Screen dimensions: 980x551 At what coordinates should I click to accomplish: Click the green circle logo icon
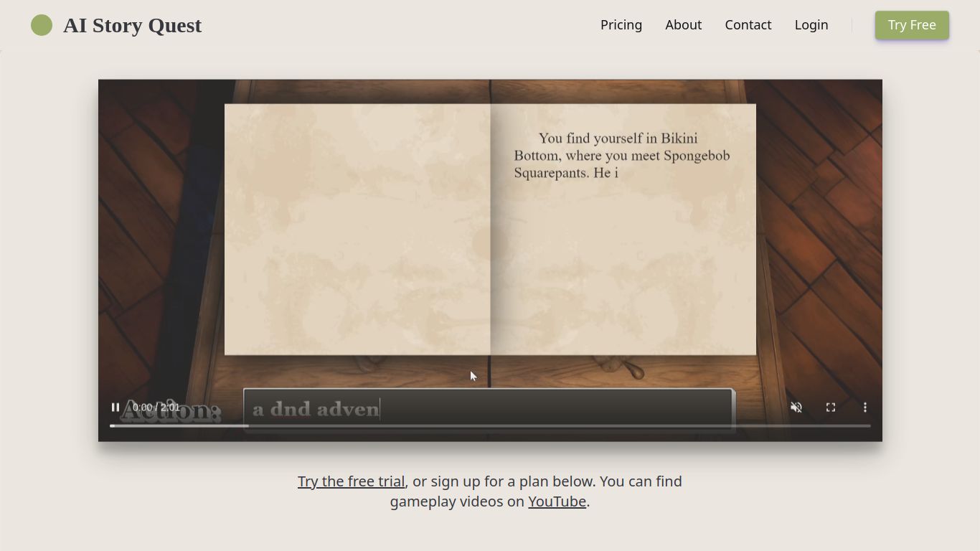[42, 25]
